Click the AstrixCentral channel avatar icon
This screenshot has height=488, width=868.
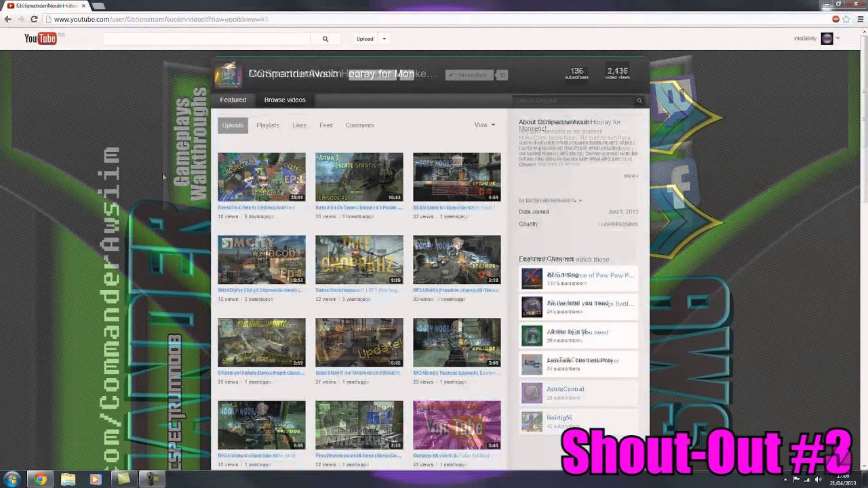click(x=532, y=393)
